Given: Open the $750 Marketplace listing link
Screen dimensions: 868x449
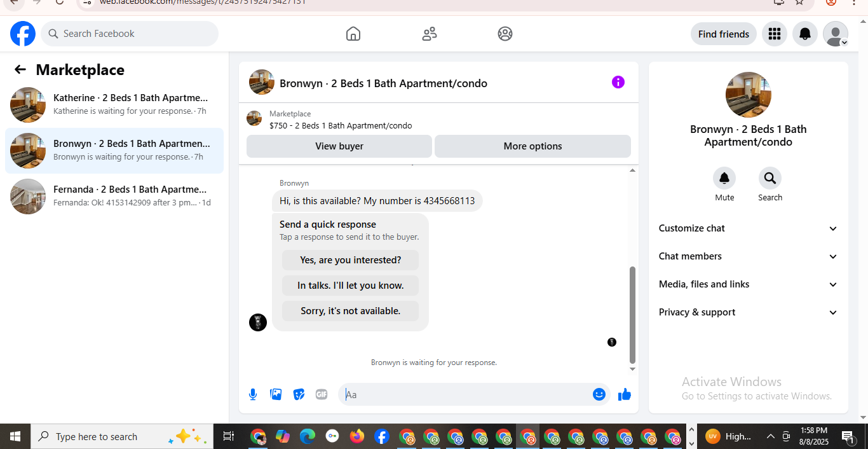Looking at the screenshot, I should click(341, 125).
